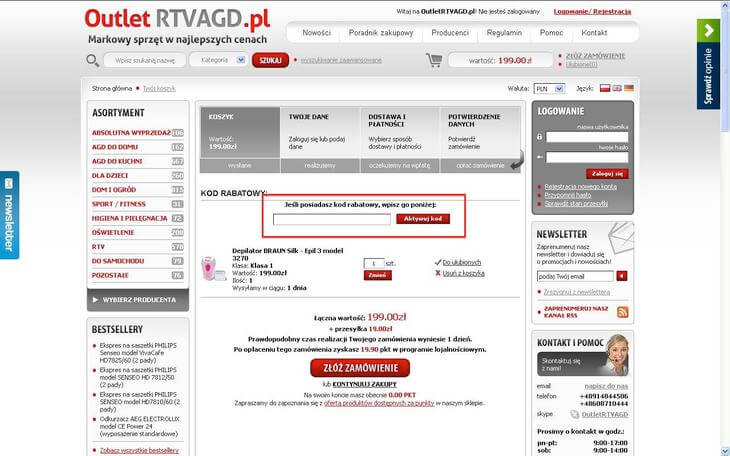Click oferta produktów dostępnych za punkty link
The width and height of the screenshot is (730, 456).
[379, 403]
